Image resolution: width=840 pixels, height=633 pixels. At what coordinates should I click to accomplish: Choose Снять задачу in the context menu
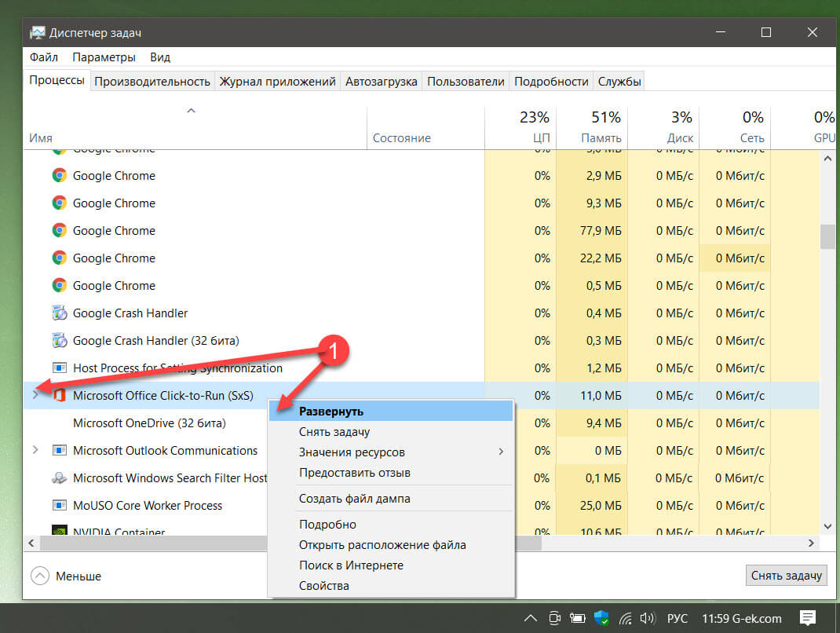[390, 431]
